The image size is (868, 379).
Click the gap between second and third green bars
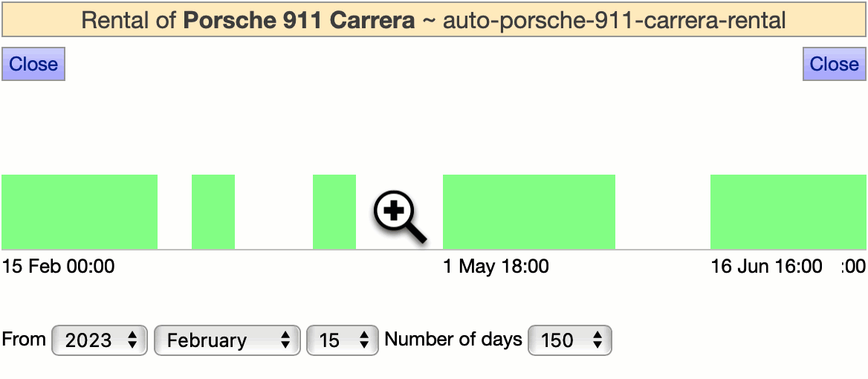point(273,212)
